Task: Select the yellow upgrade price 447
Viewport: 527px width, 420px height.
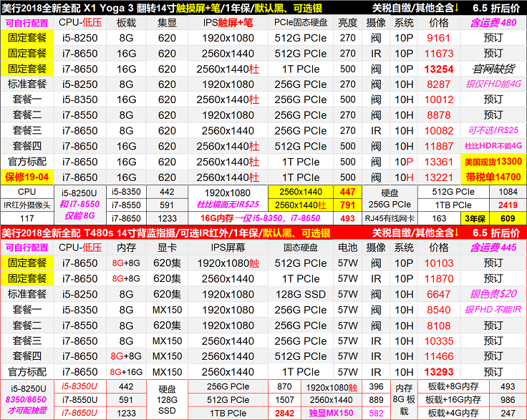Action: click(x=347, y=192)
